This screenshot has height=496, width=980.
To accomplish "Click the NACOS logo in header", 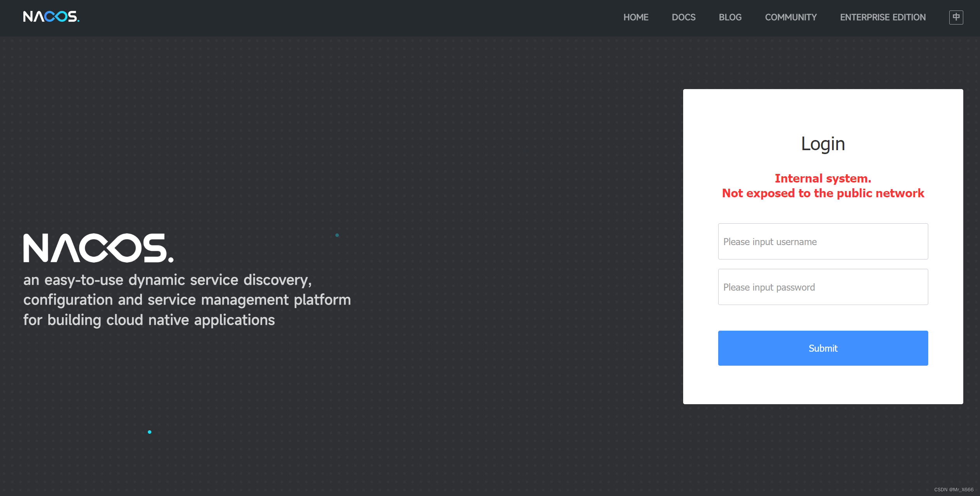I will point(51,16).
